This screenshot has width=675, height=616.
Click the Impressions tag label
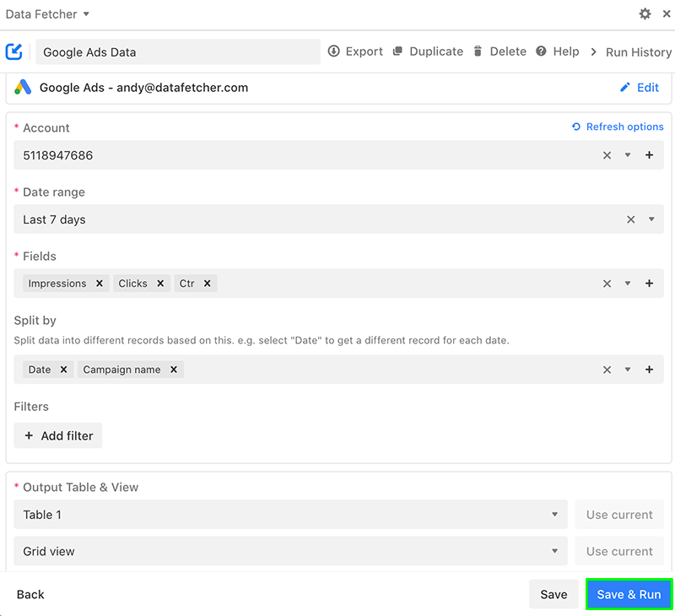click(57, 284)
